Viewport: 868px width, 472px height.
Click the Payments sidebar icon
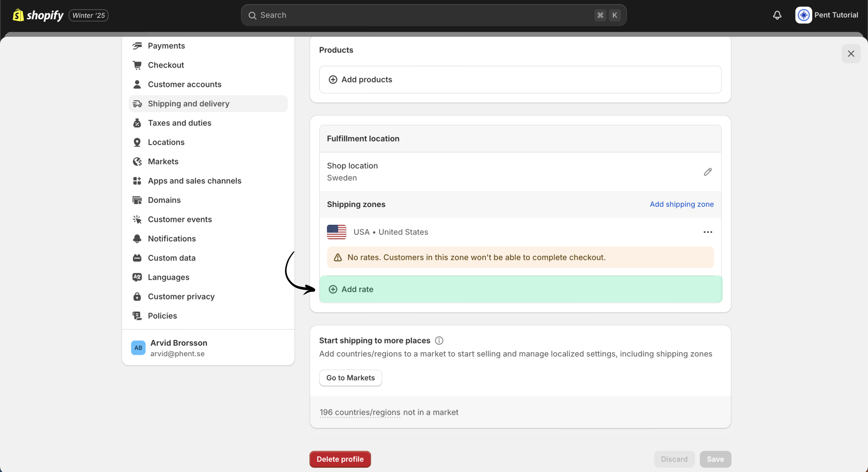click(x=137, y=46)
